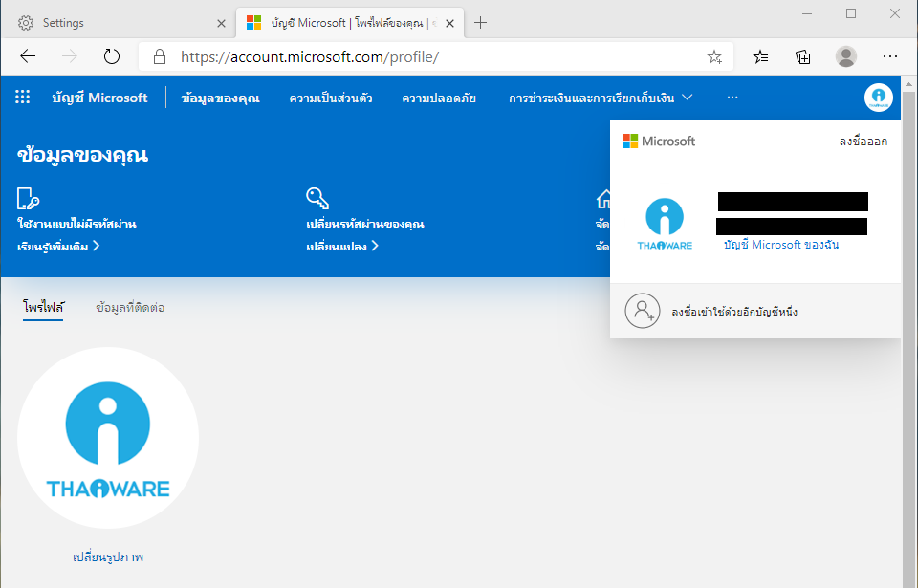918x588 pixels.
Task: Click the เปลี่ยนรูปภาพ link
Action: click(108, 556)
